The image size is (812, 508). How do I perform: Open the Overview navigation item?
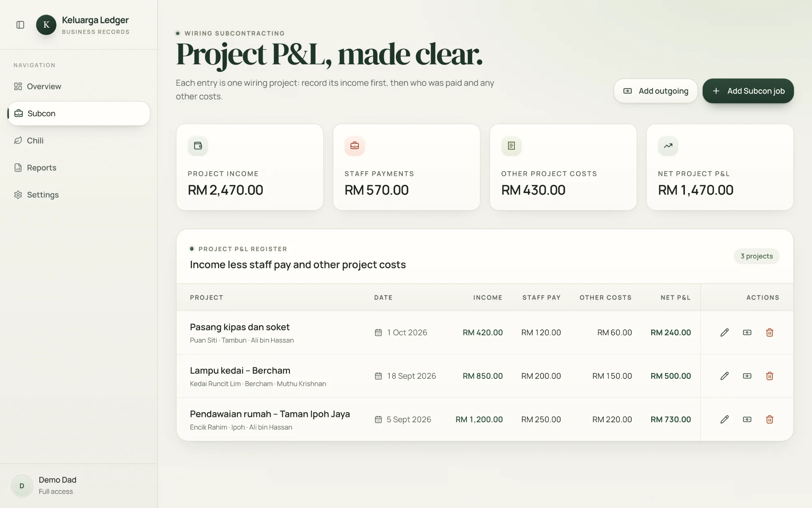[x=79, y=86]
